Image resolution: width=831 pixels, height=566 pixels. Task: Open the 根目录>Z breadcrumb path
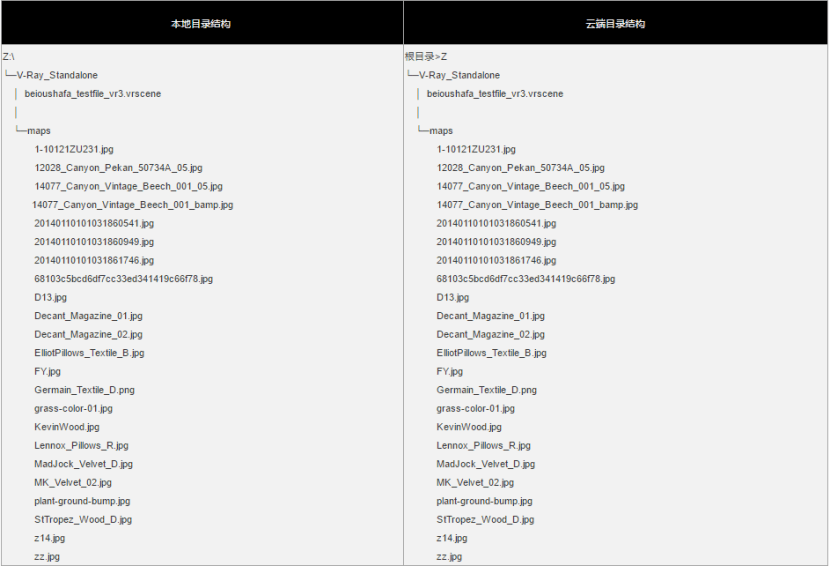click(x=426, y=57)
